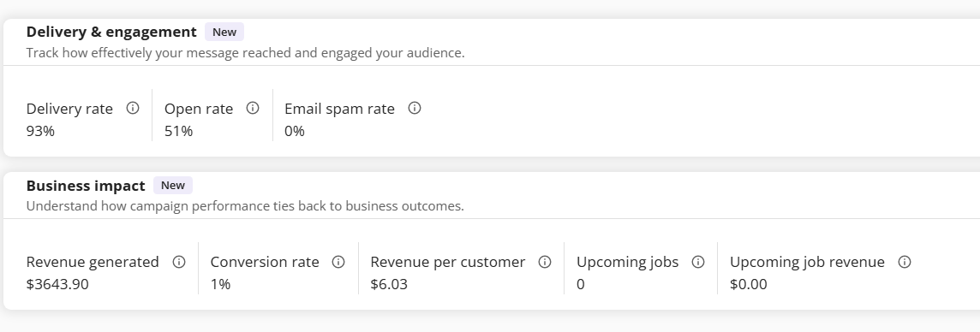This screenshot has height=332, width=980.
Task: Click the info icon next to Revenue generated
Action: [179, 262]
